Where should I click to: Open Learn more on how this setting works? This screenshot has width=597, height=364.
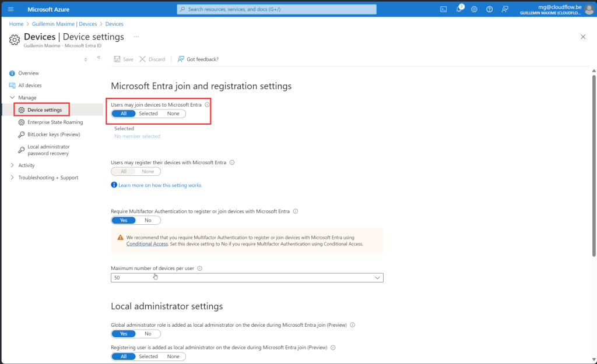pyautogui.click(x=160, y=185)
